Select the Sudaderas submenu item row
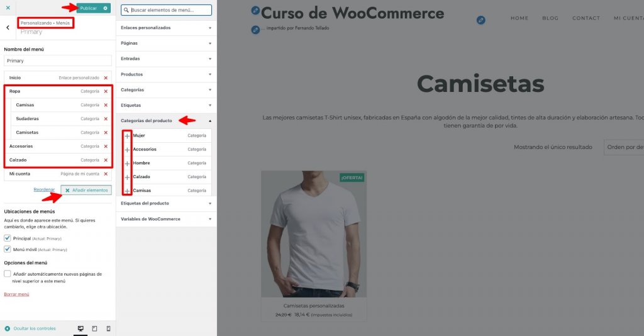 click(61, 119)
